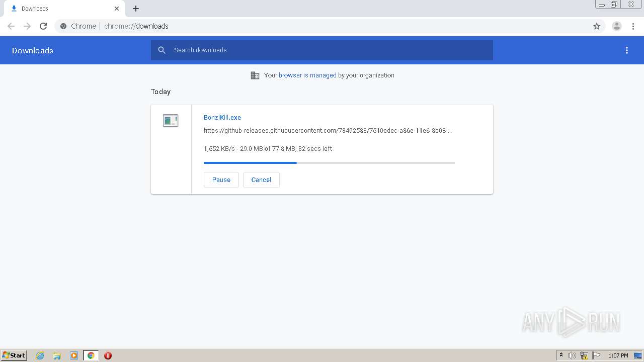The image size is (644, 362).
Task: Open the Action Center flag icon
Action: click(596, 355)
